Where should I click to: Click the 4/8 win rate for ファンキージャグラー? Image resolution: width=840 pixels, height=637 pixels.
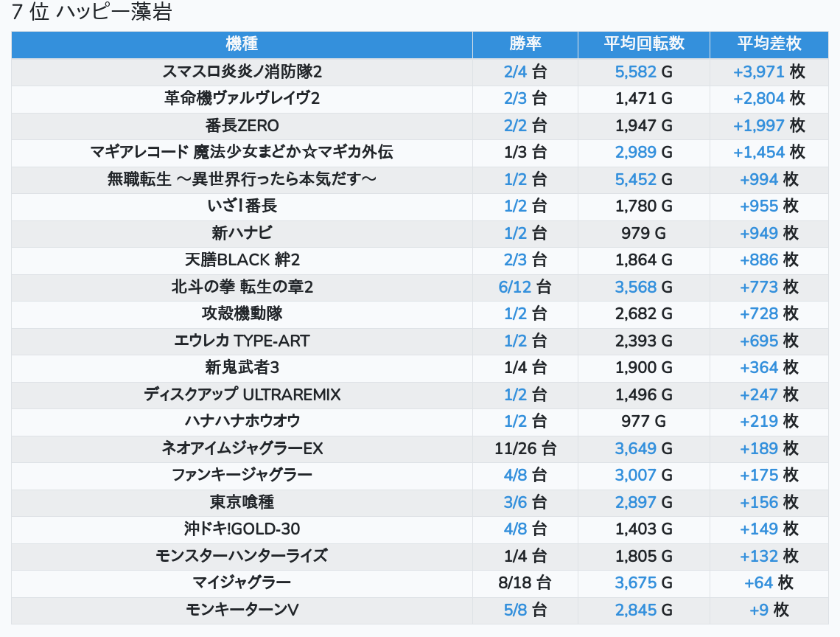pos(516,475)
